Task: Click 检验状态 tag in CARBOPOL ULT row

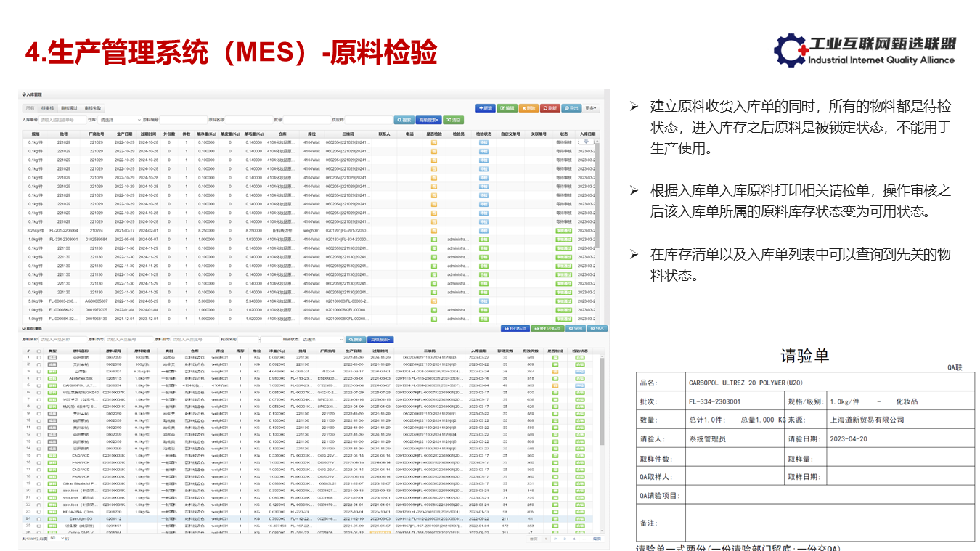Action: point(581,385)
